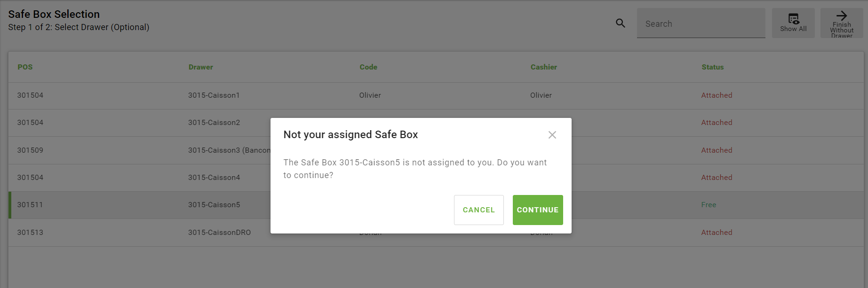This screenshot has height=288, width=868.
Task: Click the Status column header
Action: [713, 67]
